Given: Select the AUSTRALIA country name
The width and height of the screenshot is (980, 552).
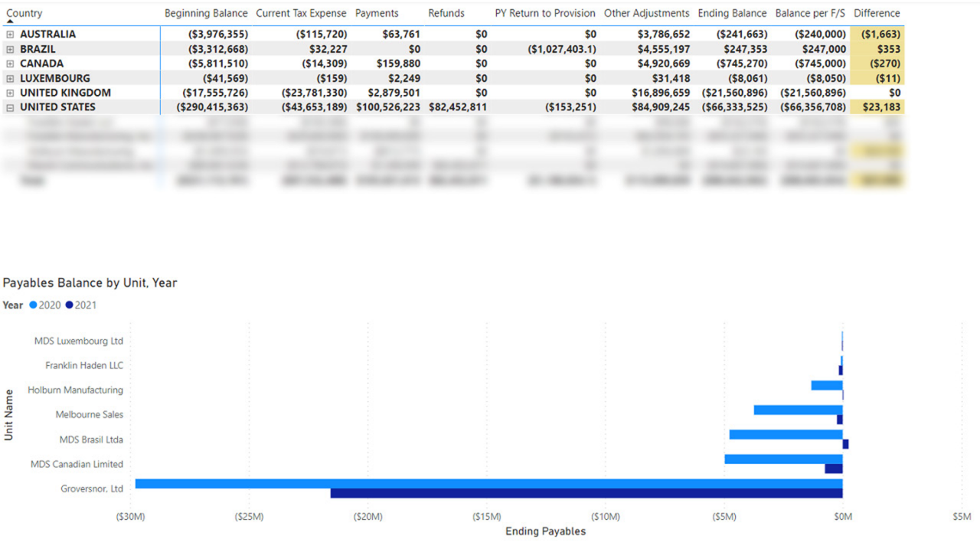Looking at the screenshot, I should coord(47,34).
